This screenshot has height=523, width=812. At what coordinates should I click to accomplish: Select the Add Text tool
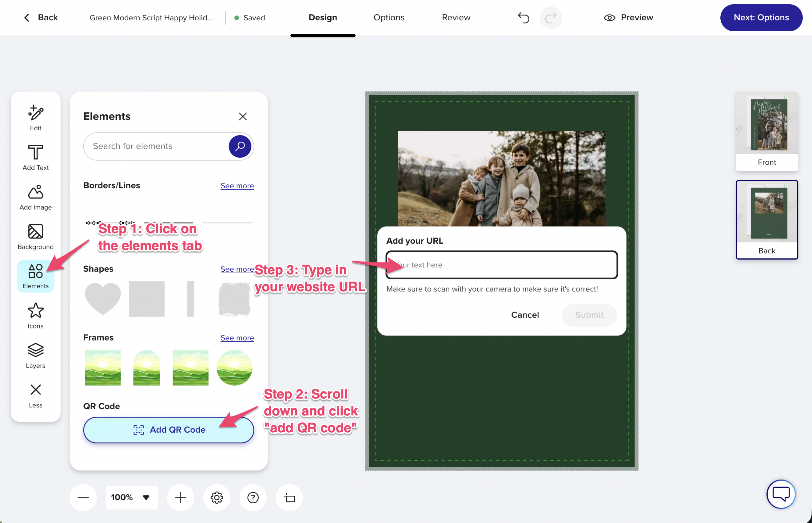pyautogui.click(x=35, y=157)
